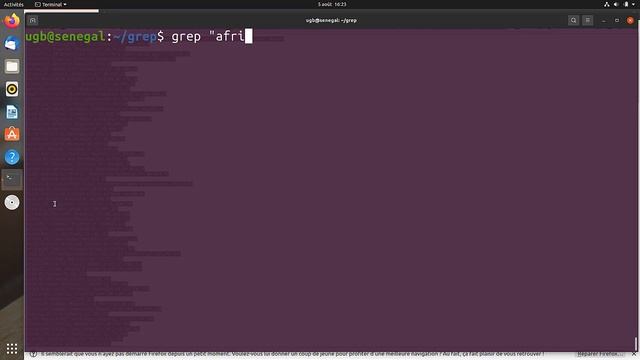The width and height of the screenshot is (640, 360).
Task: Maximize the terminal window
Action: 617,20
